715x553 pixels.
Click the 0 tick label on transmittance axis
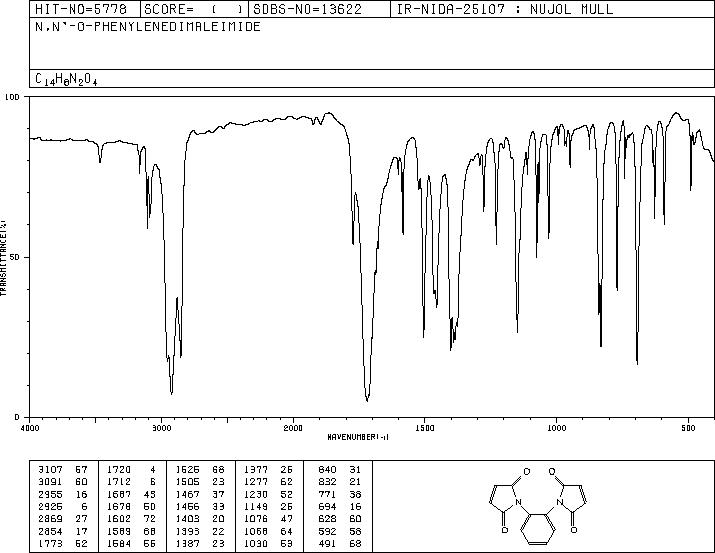tap(17, 417)
